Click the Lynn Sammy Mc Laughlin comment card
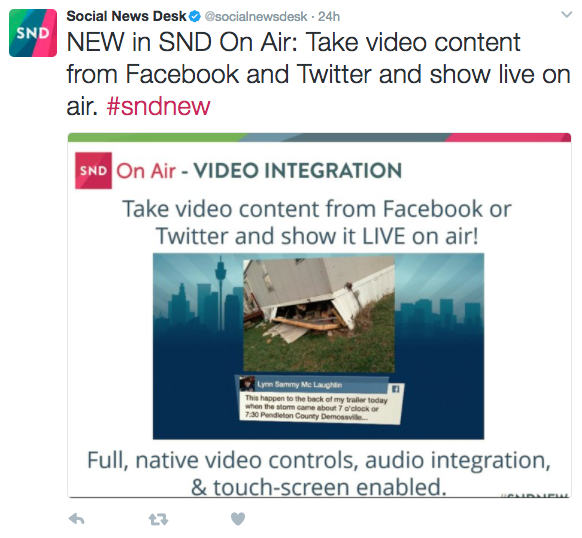Screen dimensions: 582x538 point(319,400)
